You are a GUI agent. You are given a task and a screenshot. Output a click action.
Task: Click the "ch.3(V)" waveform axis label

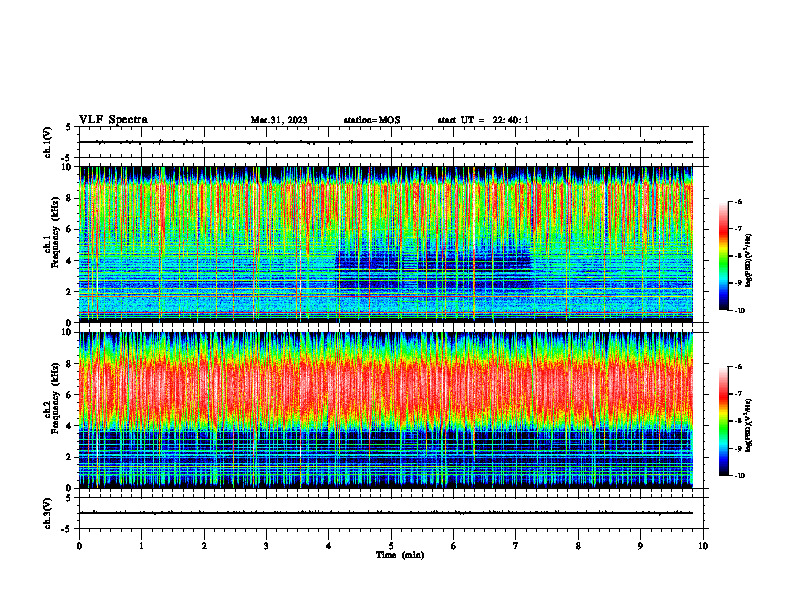48,513
